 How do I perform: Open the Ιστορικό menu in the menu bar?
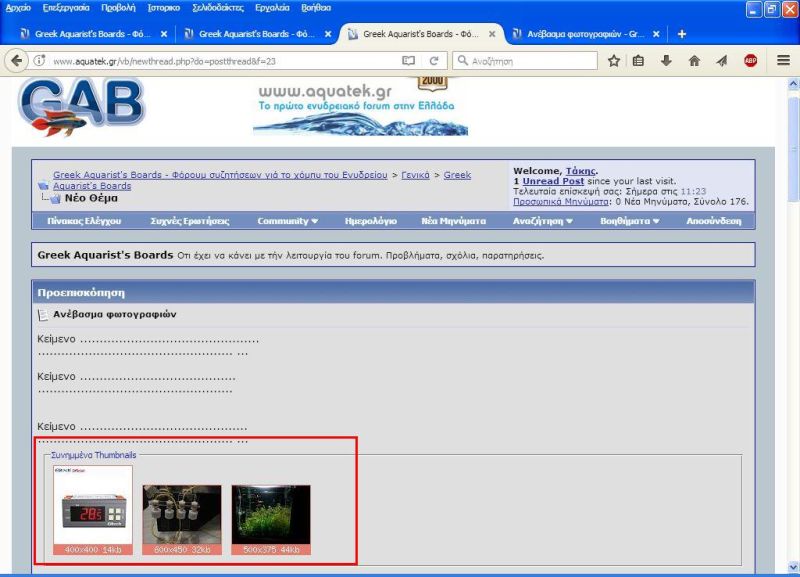tap(164, 7)
